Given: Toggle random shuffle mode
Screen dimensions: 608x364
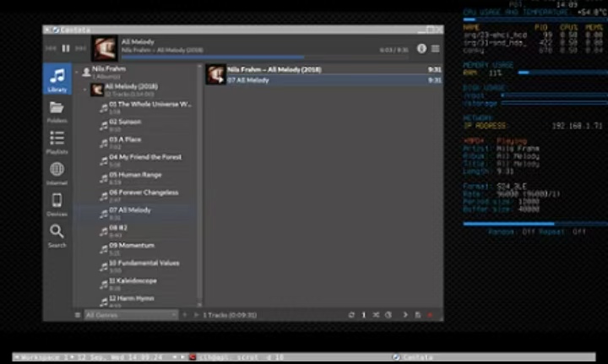Looking at the screenshot, I should [376, 315].
